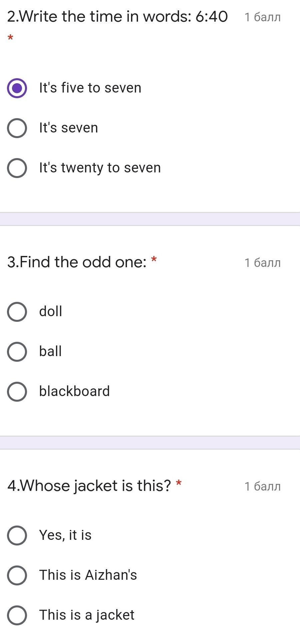The height and width of the screenshot is (644, 300).
Task: Tap the "doll" option label
Action: (x=51, y=312)
